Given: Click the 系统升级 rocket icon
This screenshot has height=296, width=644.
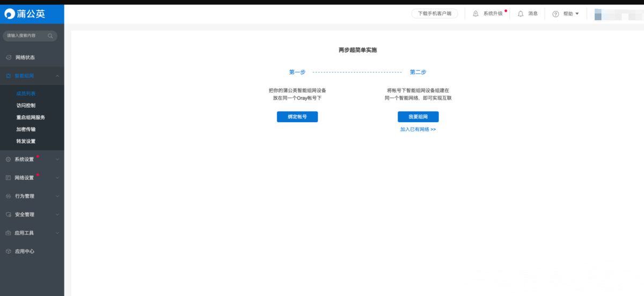Looking at the screenshot, I should 475,14.
